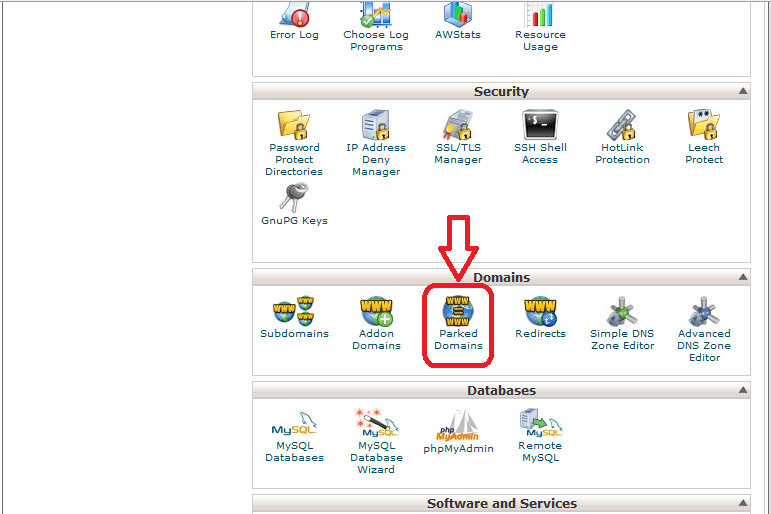Collapse the Domains section arrow

(x=742, y=278)
